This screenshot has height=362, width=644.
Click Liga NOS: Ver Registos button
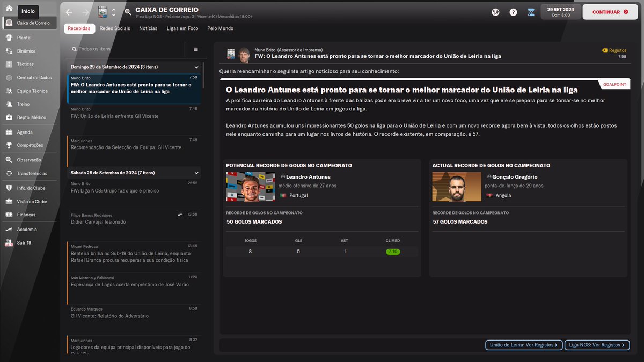coord(597,345)
